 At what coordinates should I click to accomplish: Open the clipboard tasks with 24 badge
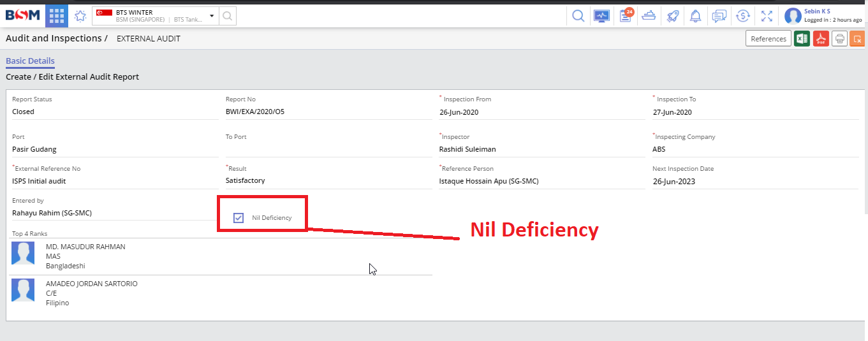click(626, 16)
